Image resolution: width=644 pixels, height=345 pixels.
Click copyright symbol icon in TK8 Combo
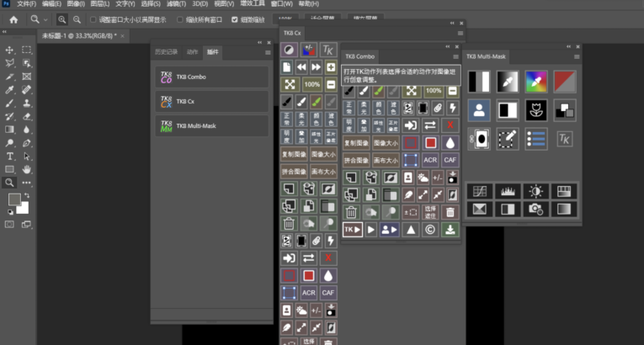click(430, 230)
